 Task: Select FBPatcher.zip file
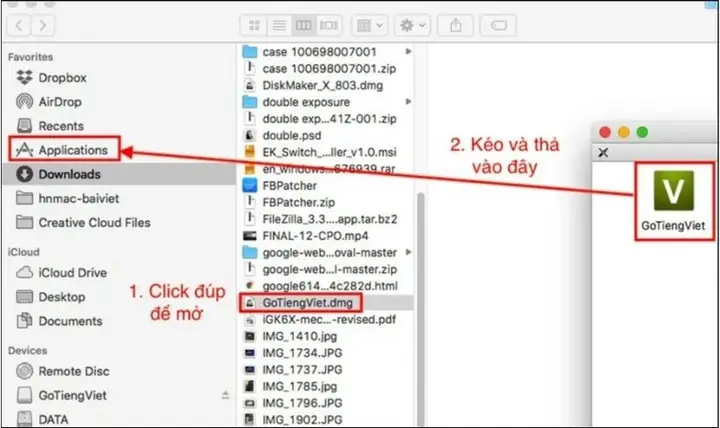pyautogui.click(x=298, y=202)
